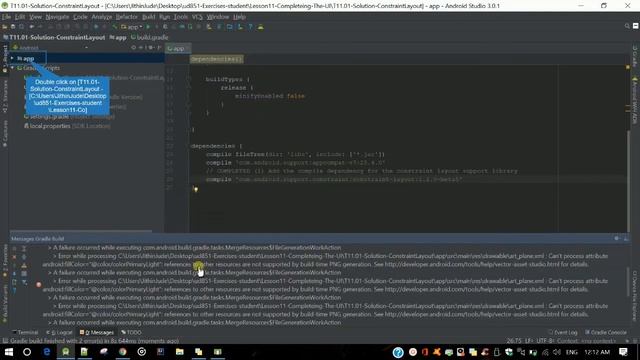The image size is (640, 360).
Task: Click the Windows Start button
Action: point(9,352)
